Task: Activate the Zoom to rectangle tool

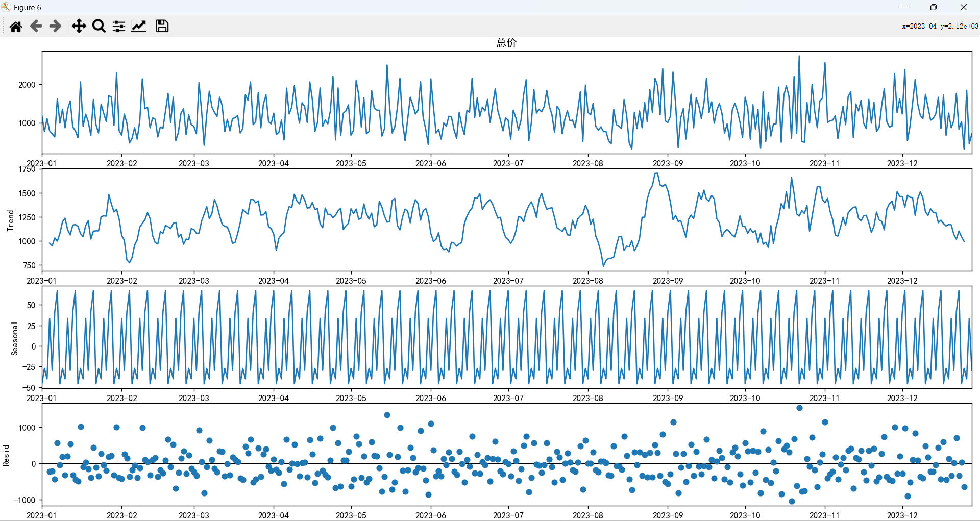Action: pyautogui.click(x=99, y=26)
